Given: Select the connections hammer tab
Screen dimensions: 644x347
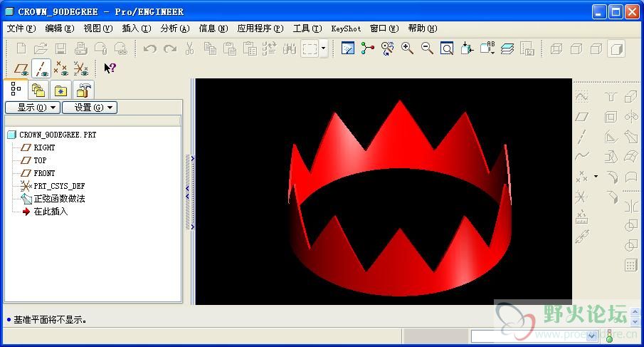Looking at the screenshot, I should coord(83,90).
